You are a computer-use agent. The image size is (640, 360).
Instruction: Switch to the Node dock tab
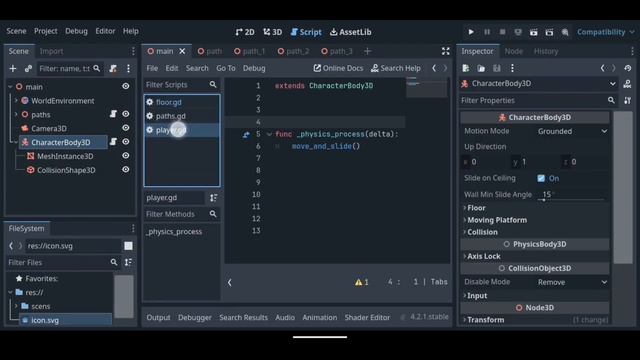pos(513,51)
